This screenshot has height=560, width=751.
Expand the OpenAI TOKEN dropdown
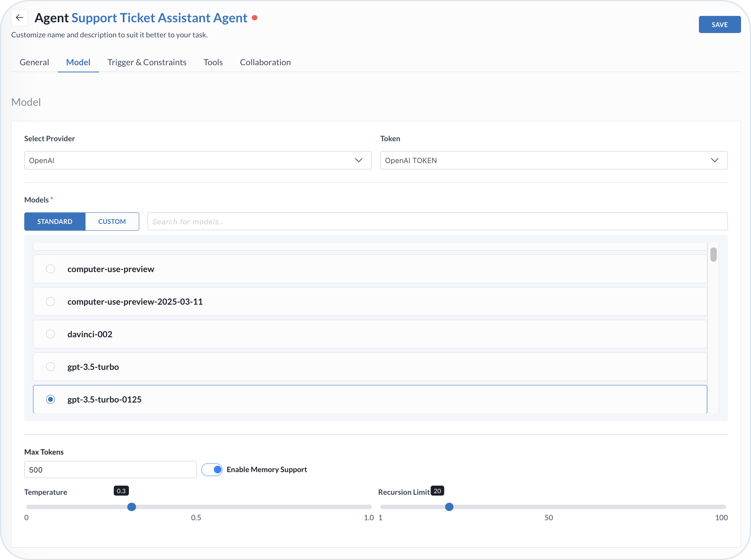554,160
